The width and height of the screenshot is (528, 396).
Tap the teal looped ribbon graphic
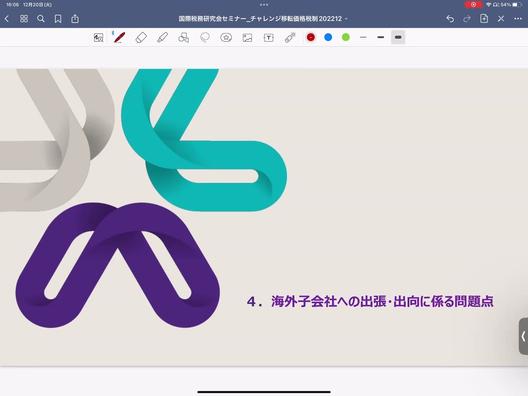(204, 140)
